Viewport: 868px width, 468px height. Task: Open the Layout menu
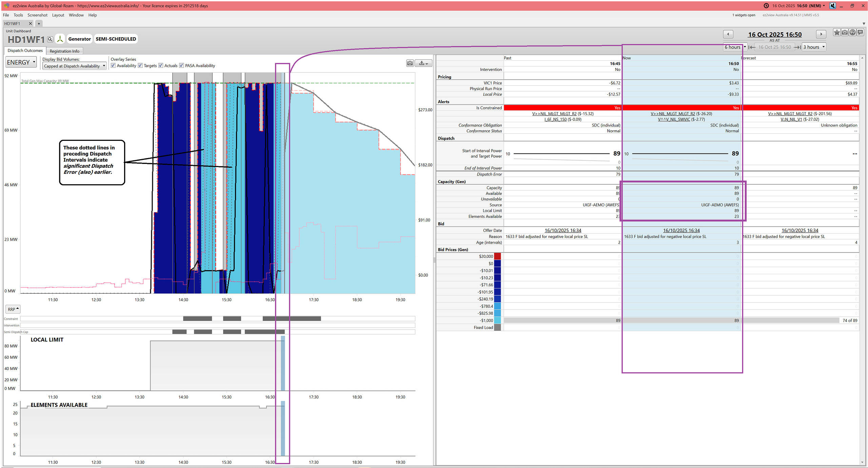(x=58, y=15)
